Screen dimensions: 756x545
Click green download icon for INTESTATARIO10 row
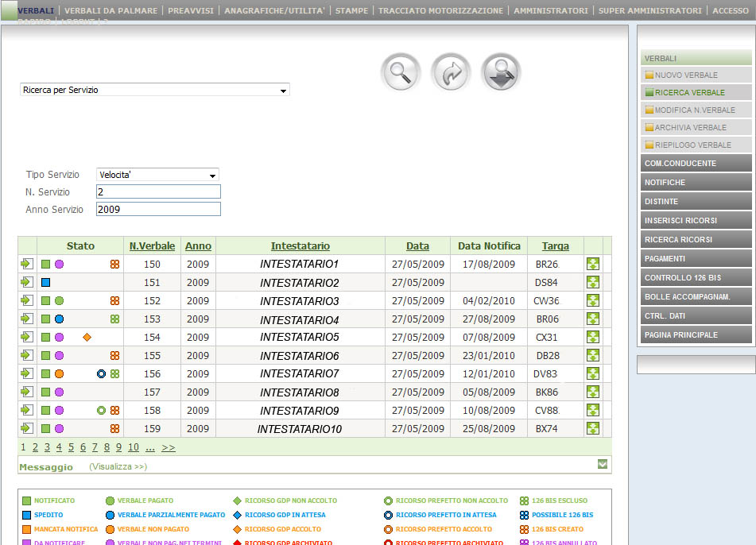pyautogui.click(x=593, y=428)
